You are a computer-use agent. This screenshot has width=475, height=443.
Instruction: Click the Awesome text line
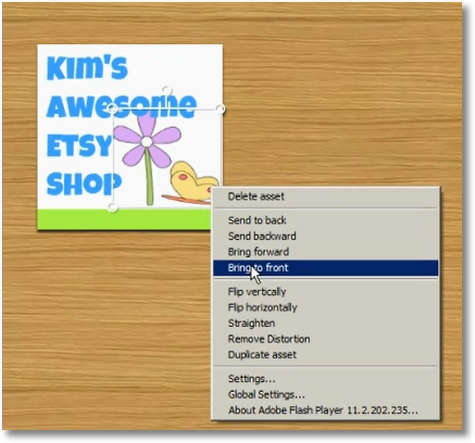coord(121,106)
